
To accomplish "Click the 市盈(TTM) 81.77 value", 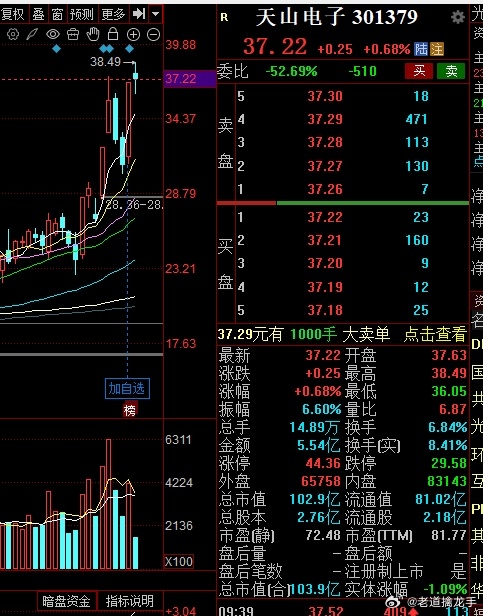I will 449,535.
